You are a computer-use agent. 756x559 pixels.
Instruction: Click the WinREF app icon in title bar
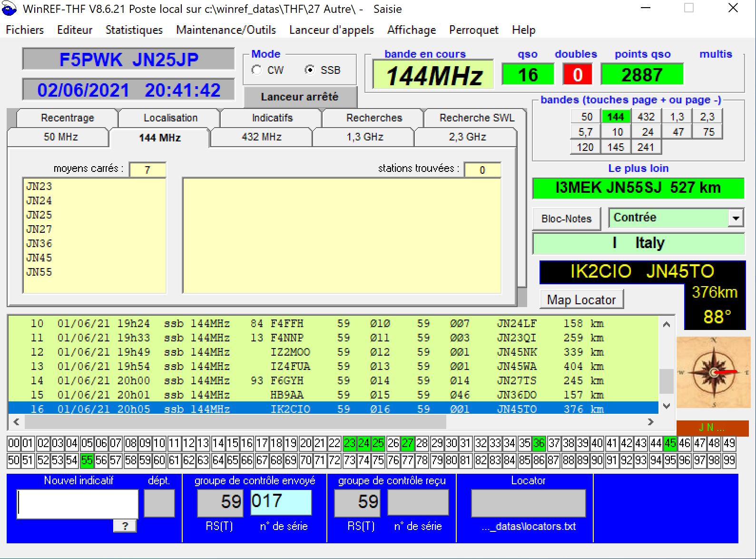click(x=9, y=9)
